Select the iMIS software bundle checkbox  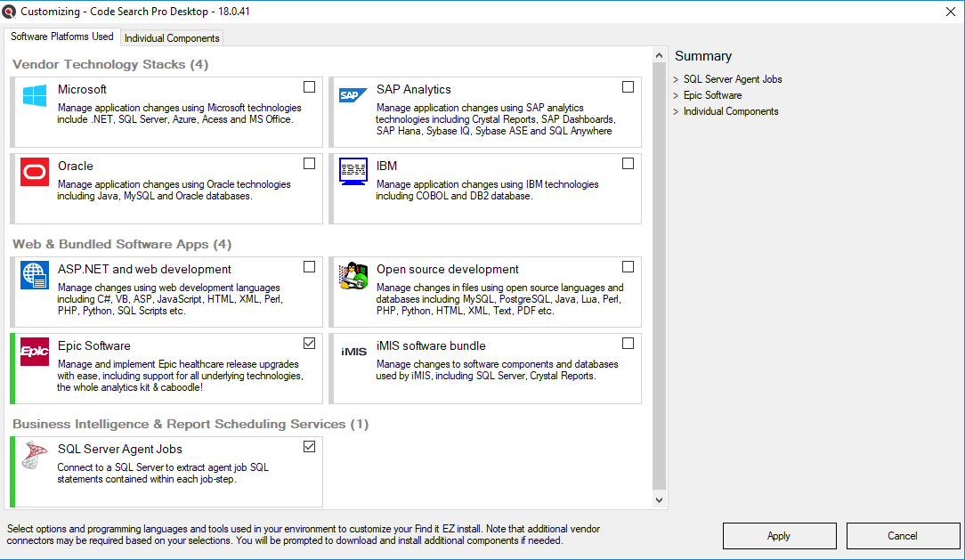pos(628,344)
